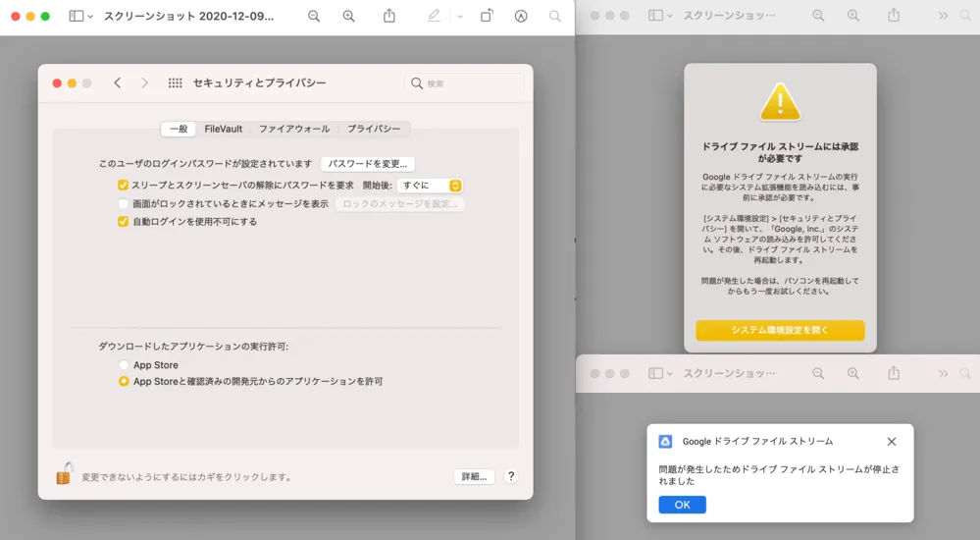The width and height of the screenshot is (980, 540).
Task: Click the 検索 search field in preferences
Action: 465,83
